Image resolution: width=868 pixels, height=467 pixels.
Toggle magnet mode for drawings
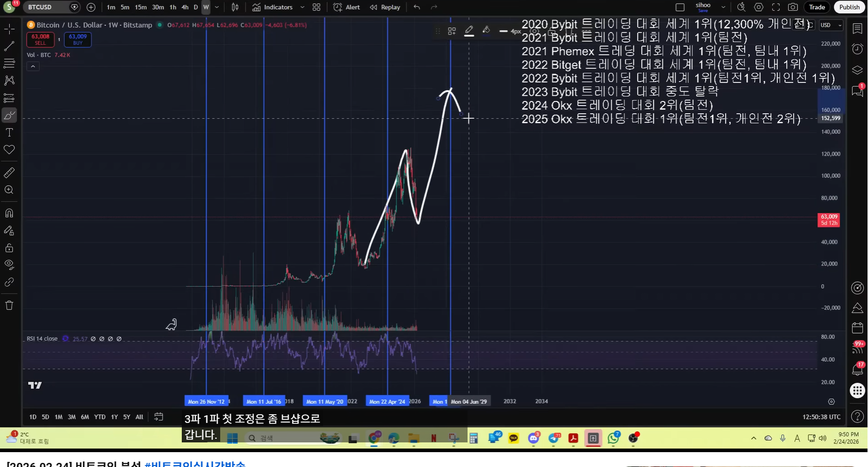(x=9, y=213)
